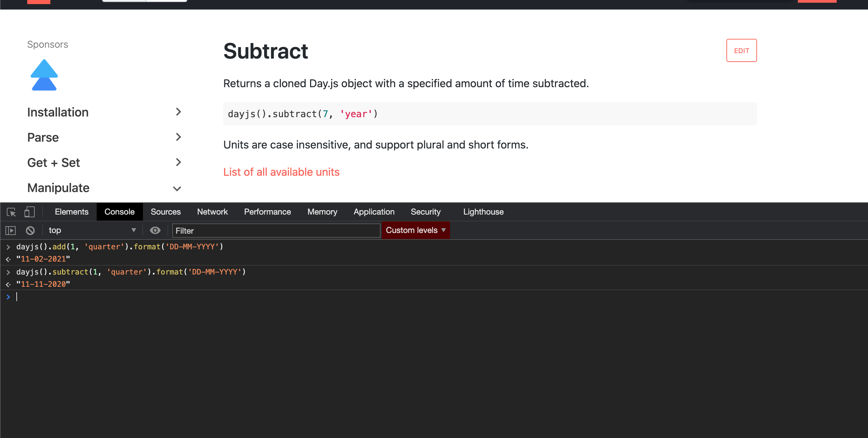This screenshot has height=438, width=868.
Task: Click the sponsor triangle logo
Action: click(x=44, y=75)
